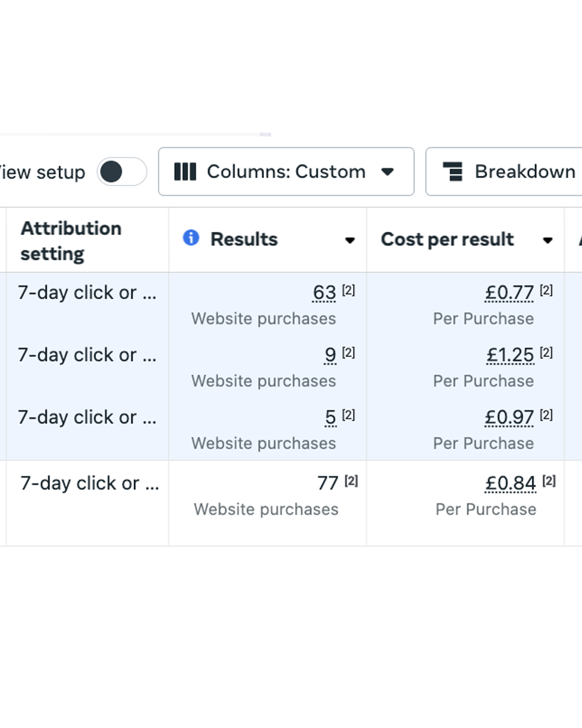Click footnote [2] next to 63 results

[x=349, y=290]
